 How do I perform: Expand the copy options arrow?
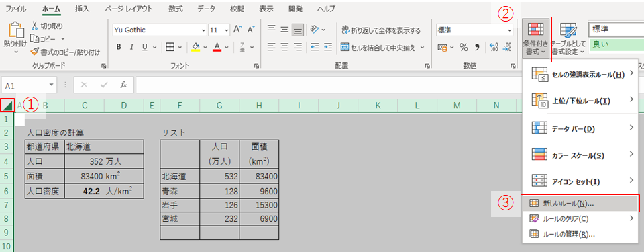(x=63, y=39)
